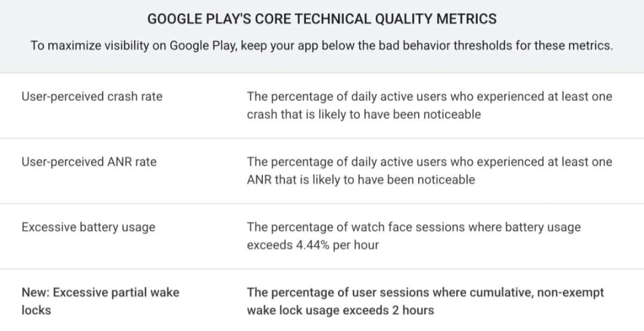Click the subtitle sentence about maximizing visibility
Screen dimensions: 644x331
321,46
